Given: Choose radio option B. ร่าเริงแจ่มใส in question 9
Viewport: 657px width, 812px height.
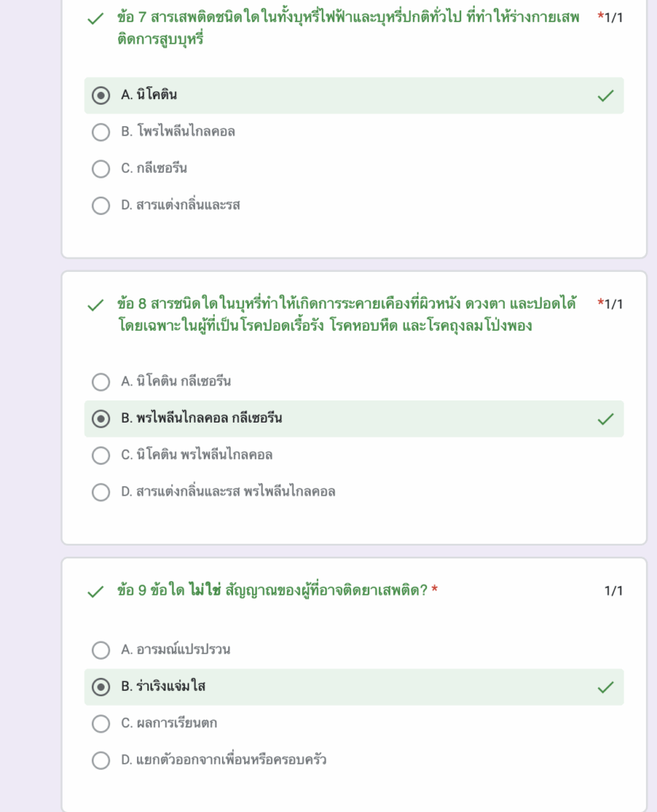Looking at the screenshot, I should click(101, 687).
